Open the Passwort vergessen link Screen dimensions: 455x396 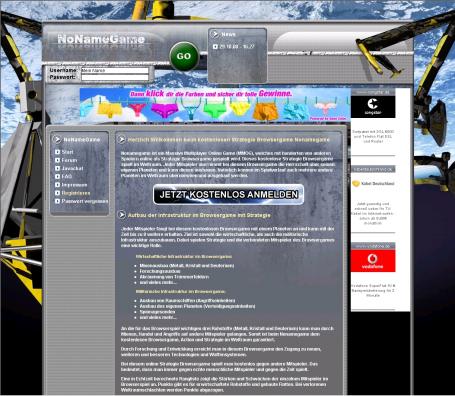pos(85,201)
